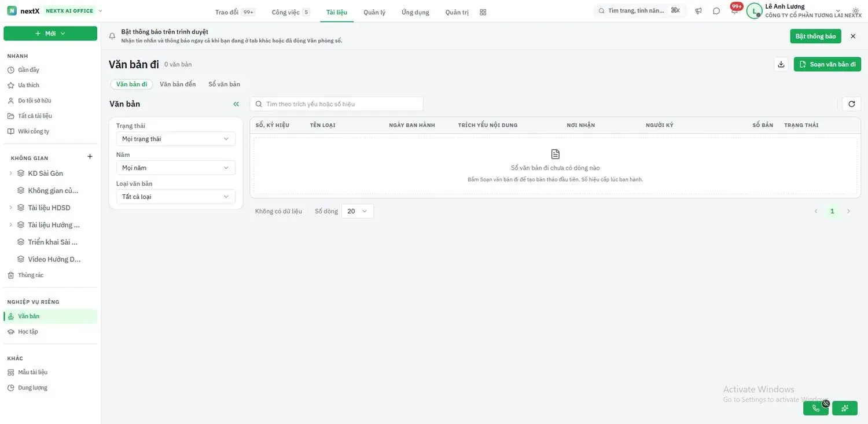This screenshot has width=868, height=424.
Task: Go to Quản lý in top navigation
Action: click(374, 12)
